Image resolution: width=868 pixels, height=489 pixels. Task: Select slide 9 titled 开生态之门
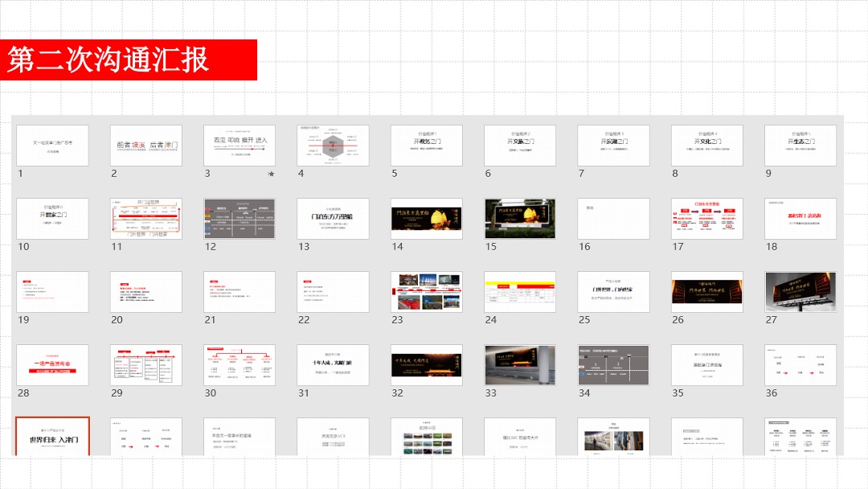tap(800, 146)
